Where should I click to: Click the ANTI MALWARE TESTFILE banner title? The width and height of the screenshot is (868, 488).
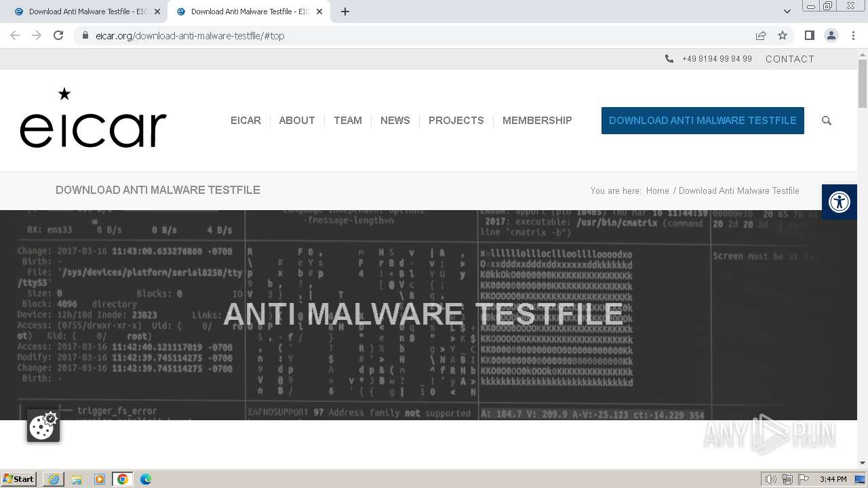click(x=423, y=314)
